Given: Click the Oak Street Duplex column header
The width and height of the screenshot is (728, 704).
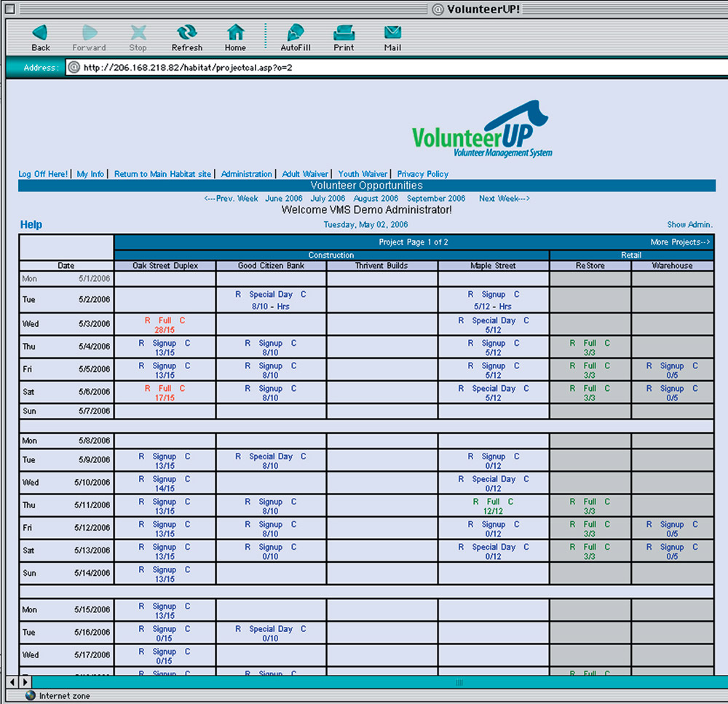Looking at the screenshot, I should [x=165, y=266].
